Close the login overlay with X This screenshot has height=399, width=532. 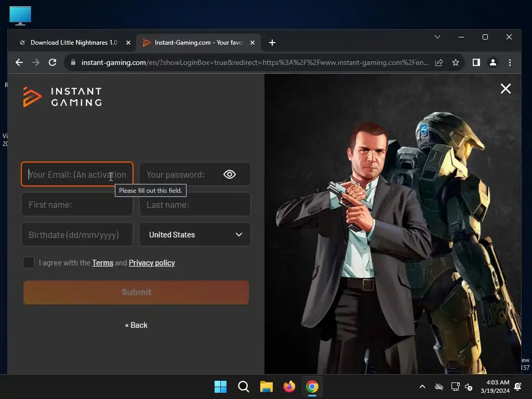[506, 89]
